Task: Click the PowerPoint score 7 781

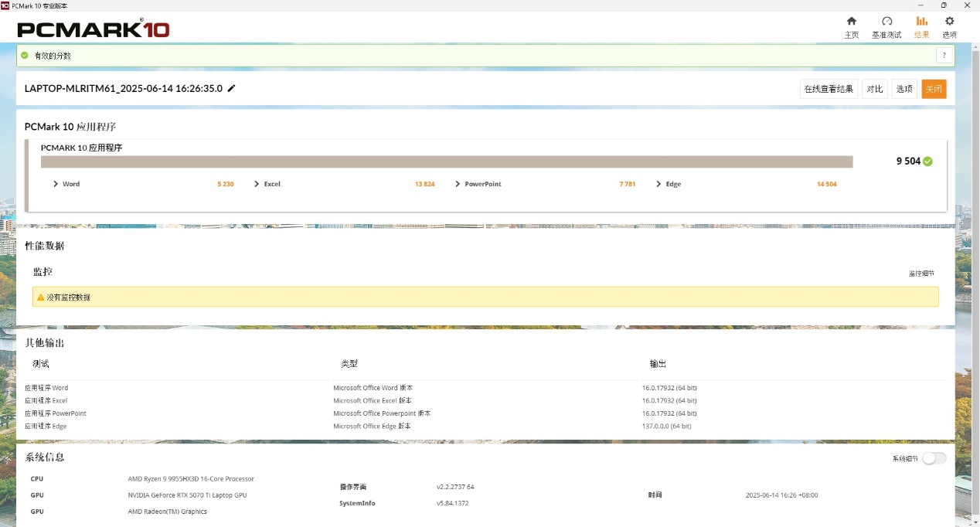Action: 627,184
